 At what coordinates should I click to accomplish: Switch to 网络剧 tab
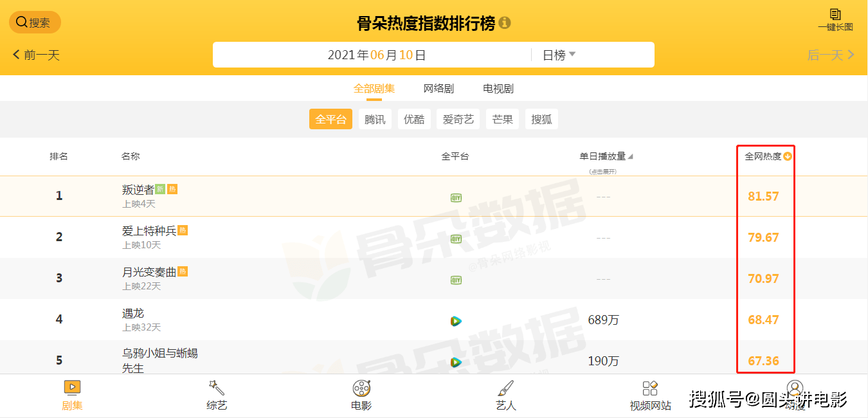click(x=439, y=89)
